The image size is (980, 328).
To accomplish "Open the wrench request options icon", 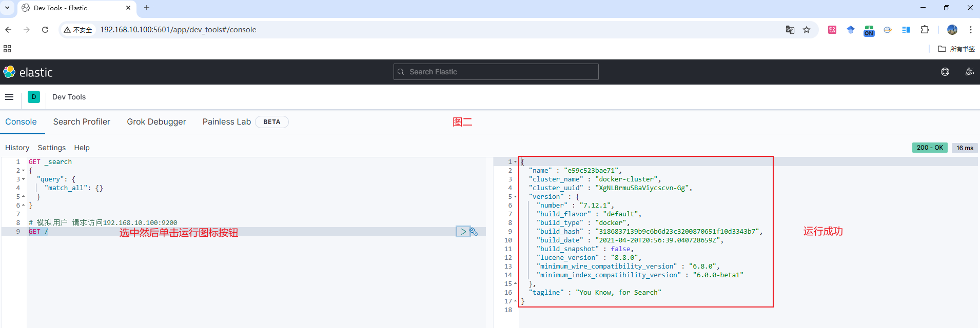I will point(474,232).
